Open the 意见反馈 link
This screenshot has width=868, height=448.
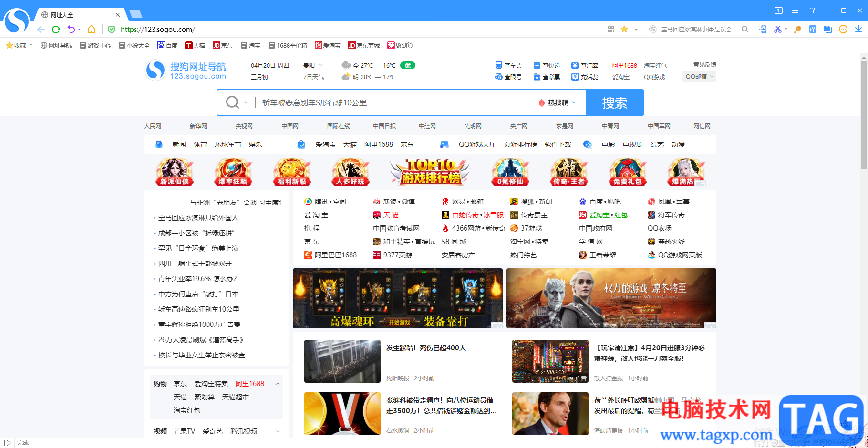click(705, 65)
